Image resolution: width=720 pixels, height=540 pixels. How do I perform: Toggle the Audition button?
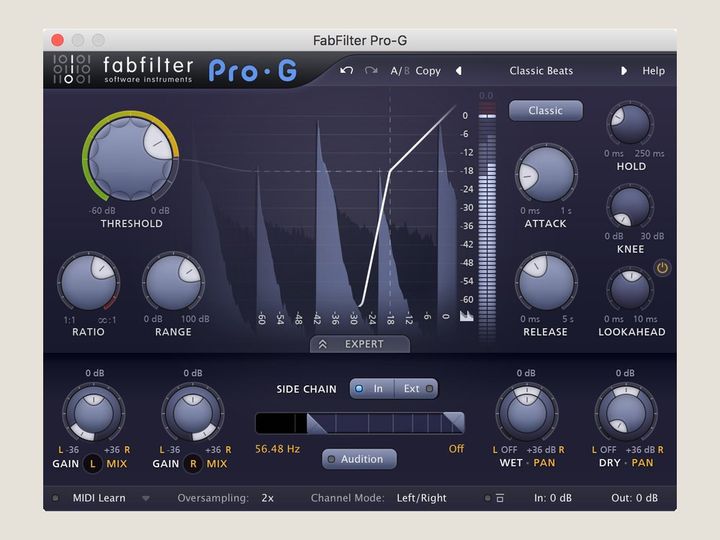(360, 459)
